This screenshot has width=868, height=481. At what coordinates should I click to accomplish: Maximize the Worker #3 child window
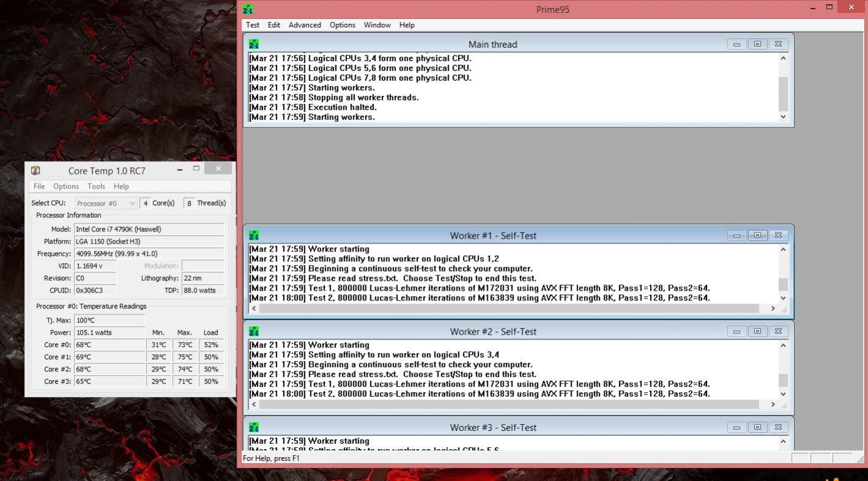pos(757,427)
